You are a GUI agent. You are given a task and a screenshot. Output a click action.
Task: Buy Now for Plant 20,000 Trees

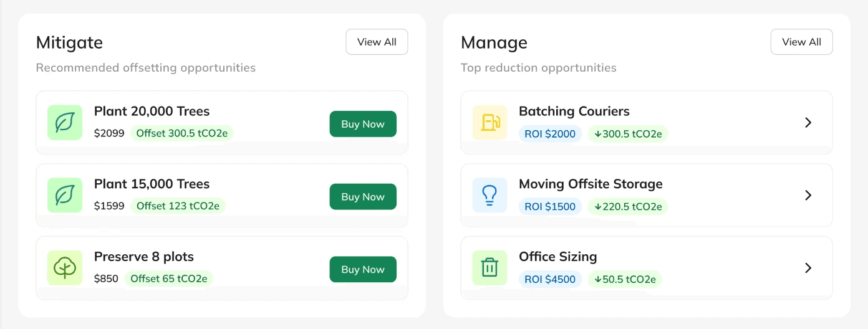363,124
